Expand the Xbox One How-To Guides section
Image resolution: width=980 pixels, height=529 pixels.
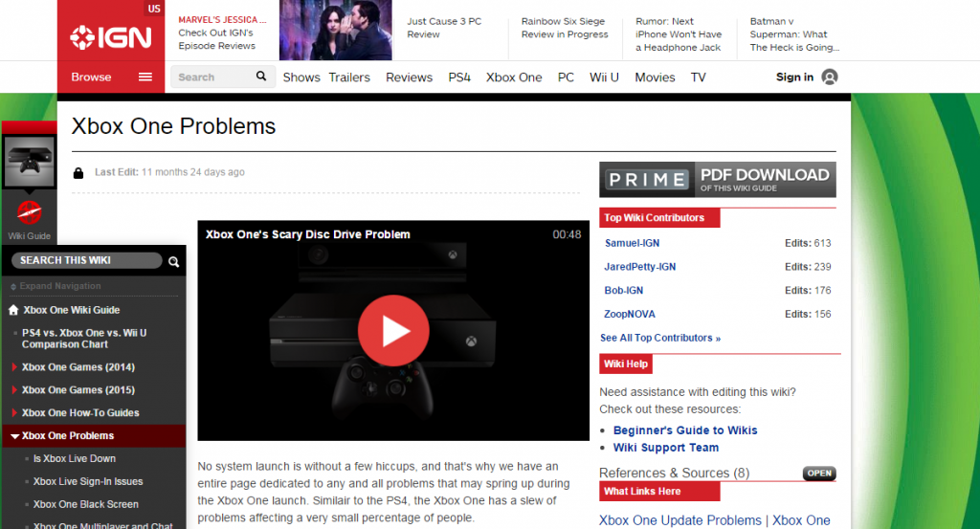[13, 413]
